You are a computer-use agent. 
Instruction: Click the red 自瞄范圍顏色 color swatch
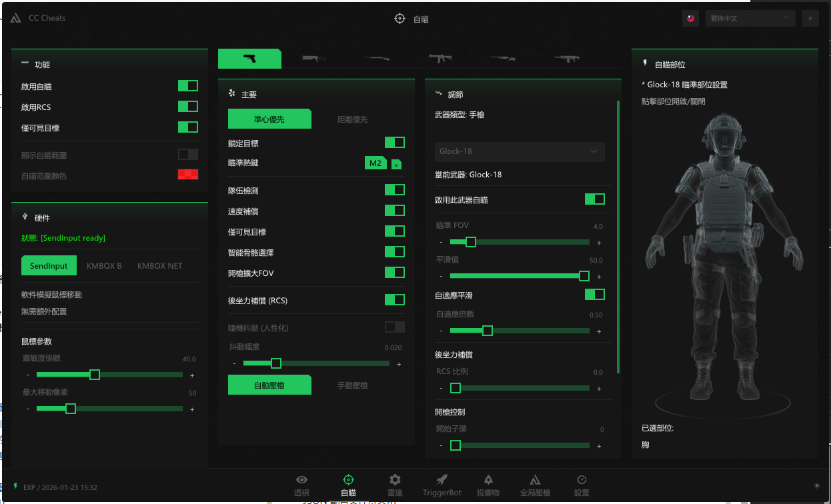(188, 175)
